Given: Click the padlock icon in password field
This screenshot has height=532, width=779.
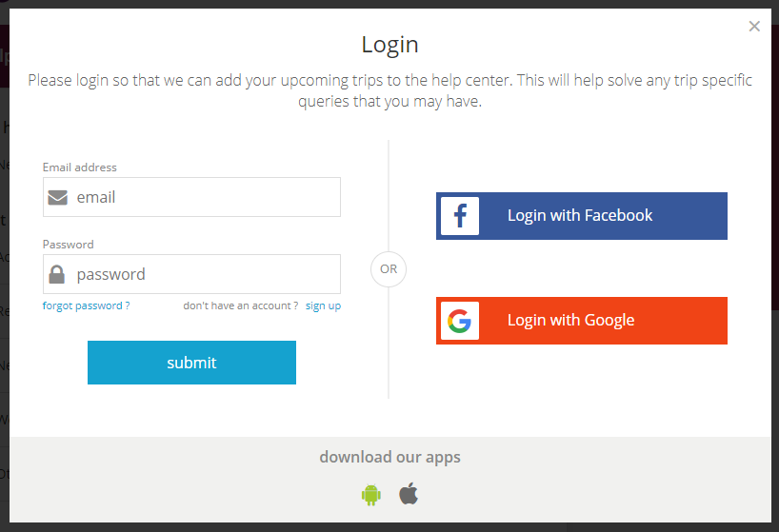Looking at the screenshot, I should tap(56, 274).
